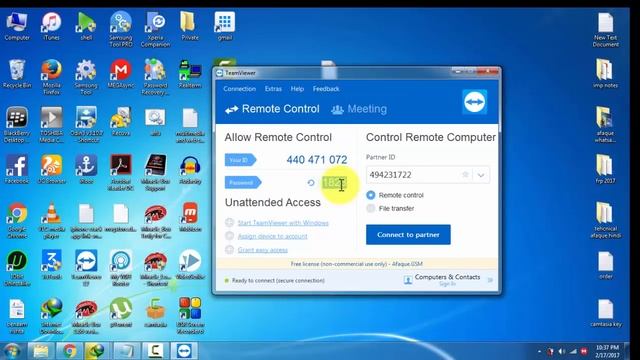Click the Your ID value 440 471 072
Image resolution: width=640 pixels, height=360 pixels.
coord(317,160)
